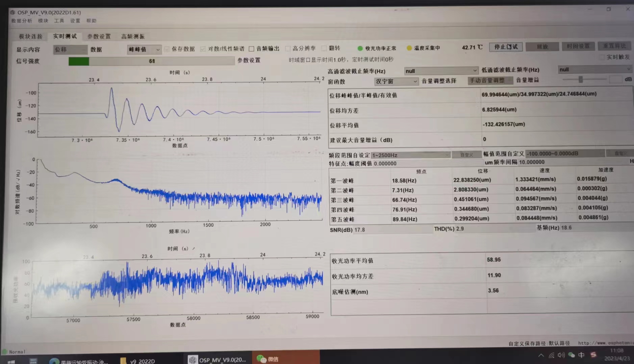
Task: Click the 底噪估测 3.56 value
Action: pos(493,290)
